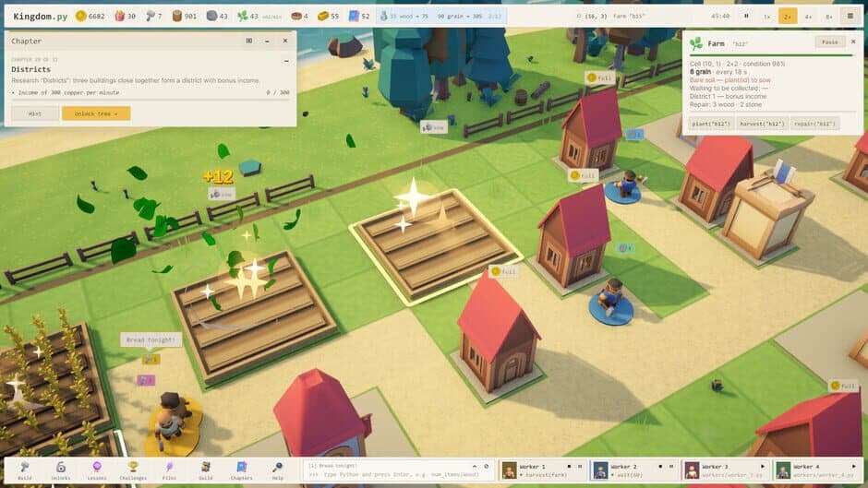Set game speed to 8x
868x488 pixels.
[828, 16]
